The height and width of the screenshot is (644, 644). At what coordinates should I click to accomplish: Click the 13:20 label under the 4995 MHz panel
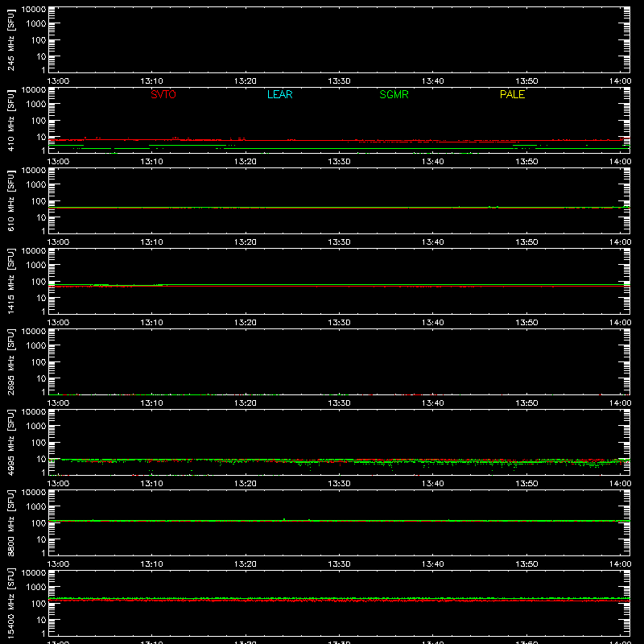(246, 484)
